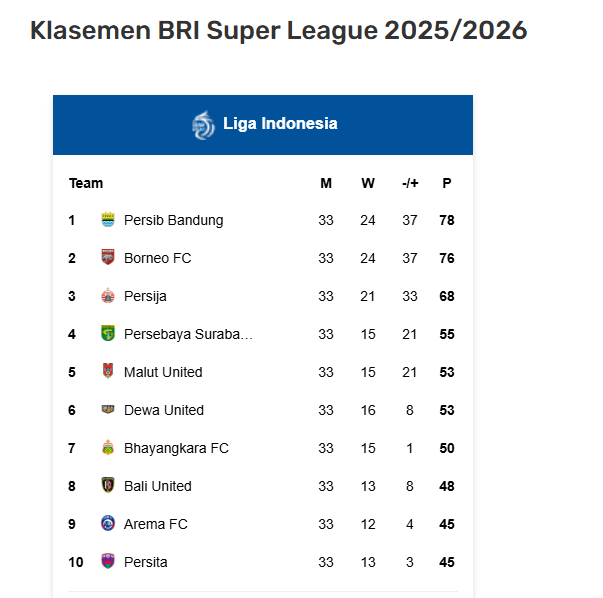Select the Borneo FC team name
This screenshot has height=598, width=603.
click(x=157, y=258)
